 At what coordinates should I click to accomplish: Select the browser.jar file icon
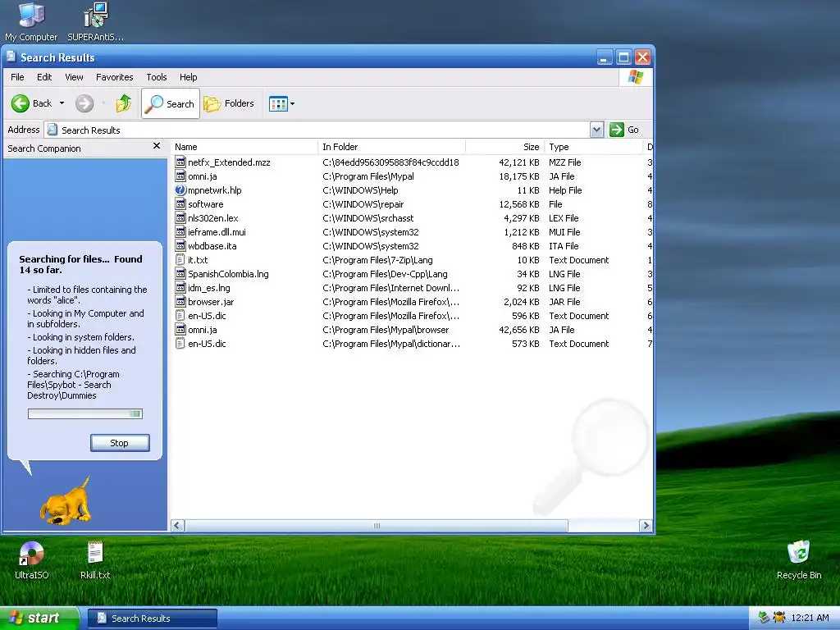click(180, 302)
